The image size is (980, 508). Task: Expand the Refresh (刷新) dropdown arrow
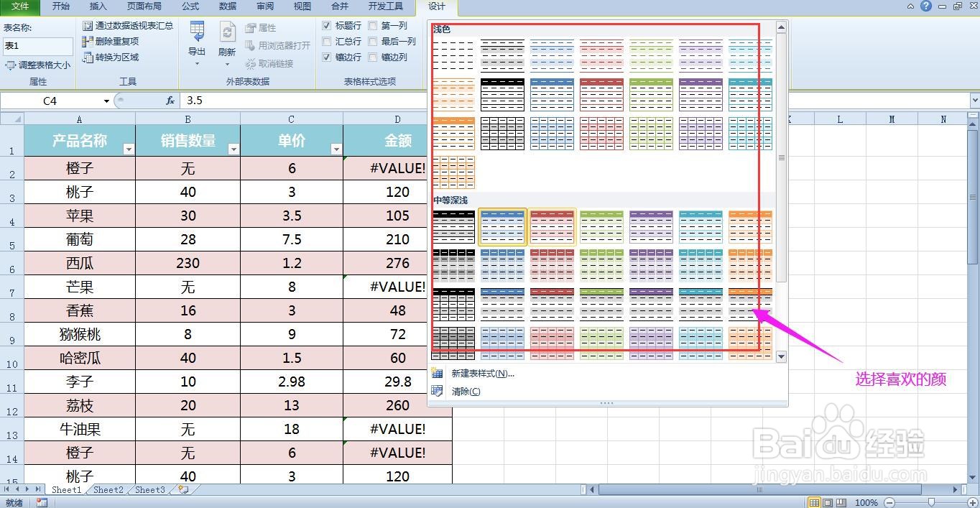pyautogui.click(x=227, y=64)
